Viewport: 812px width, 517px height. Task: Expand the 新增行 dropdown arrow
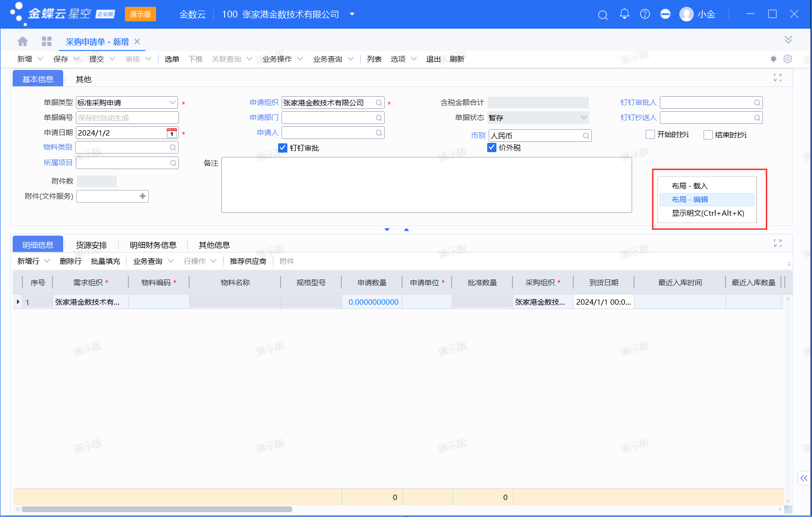47,261
